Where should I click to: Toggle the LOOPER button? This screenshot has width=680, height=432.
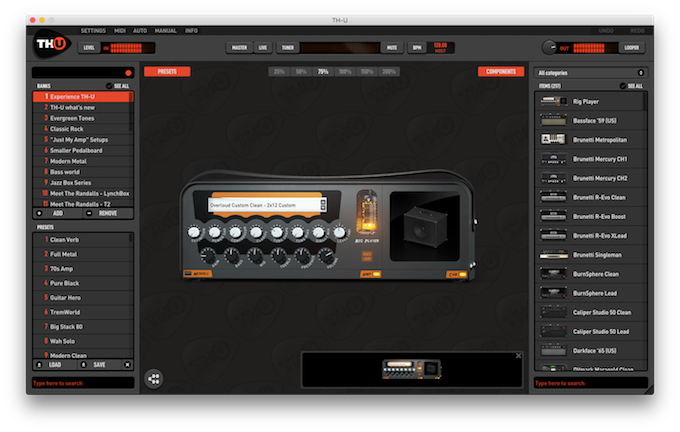point(631,48)
